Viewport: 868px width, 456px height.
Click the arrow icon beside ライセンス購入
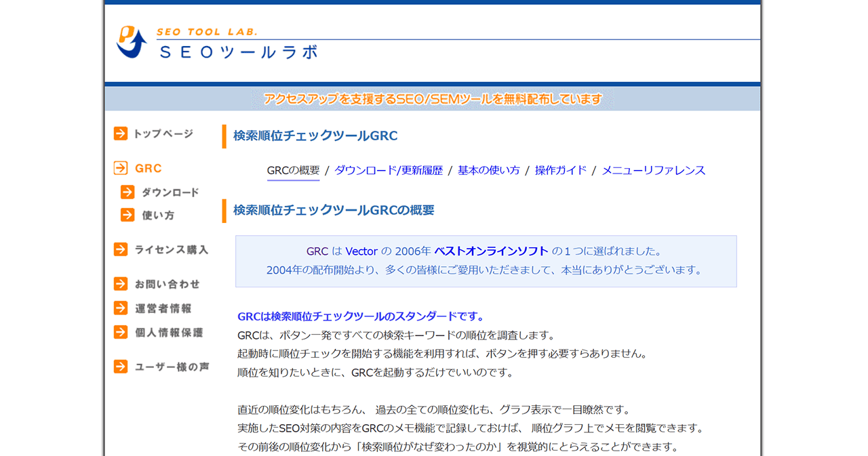click(x=121, y=249)
